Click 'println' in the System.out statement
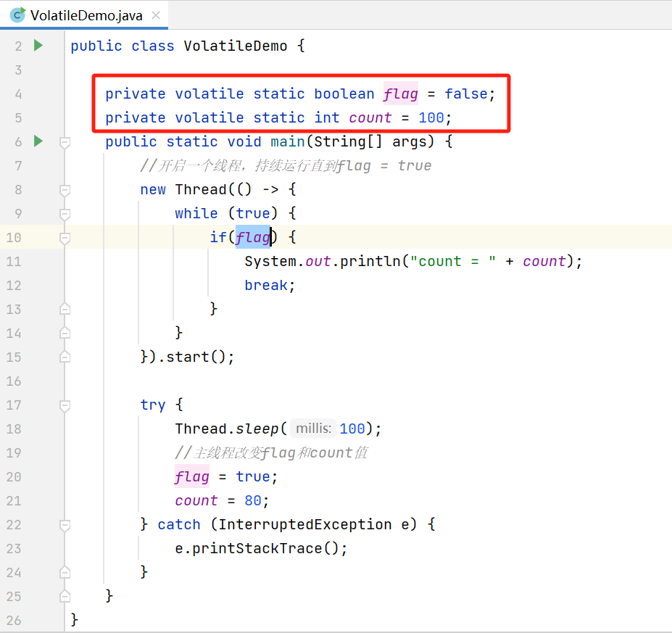The image size is (672, 633). 370,261
